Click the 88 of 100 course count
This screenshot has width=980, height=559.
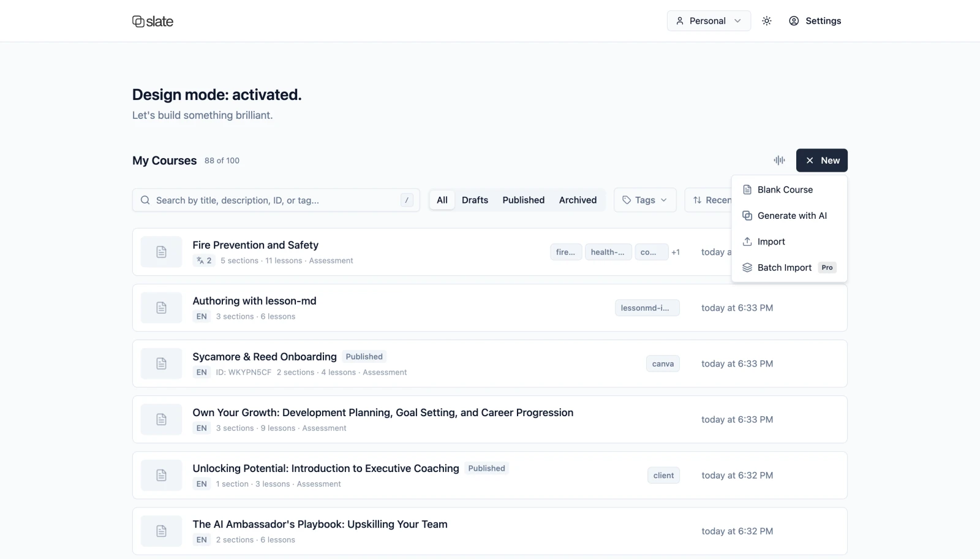click(222, 161)
